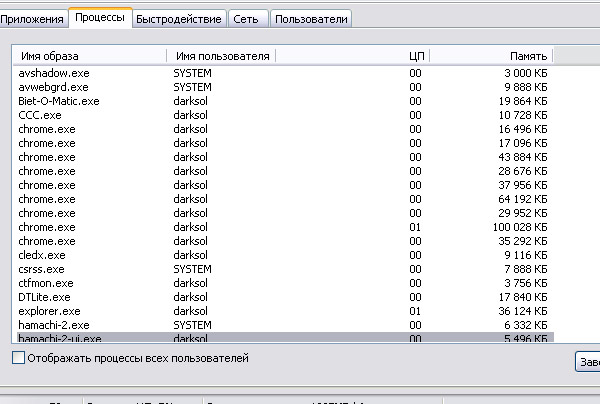Viewport: 600px width, 404px height.
Task: Click SYSTEM user of avshadow.exe
Action: (x=192, y=73)
